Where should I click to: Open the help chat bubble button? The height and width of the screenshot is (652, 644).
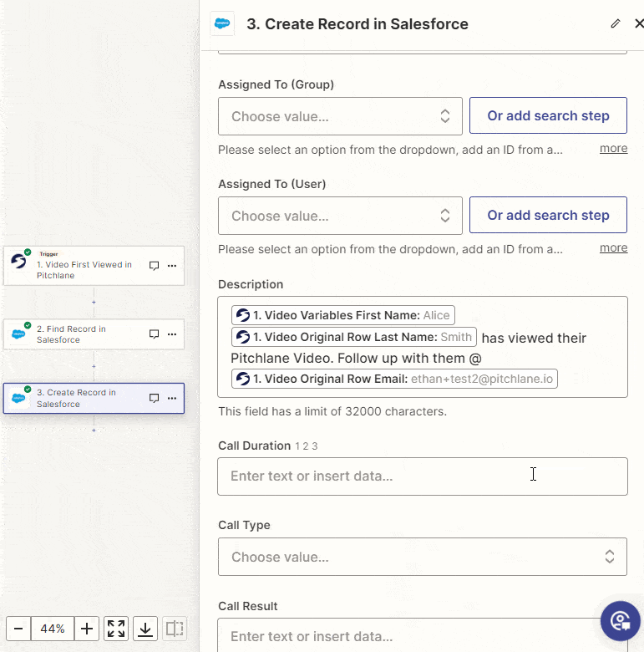coord(621,621)
